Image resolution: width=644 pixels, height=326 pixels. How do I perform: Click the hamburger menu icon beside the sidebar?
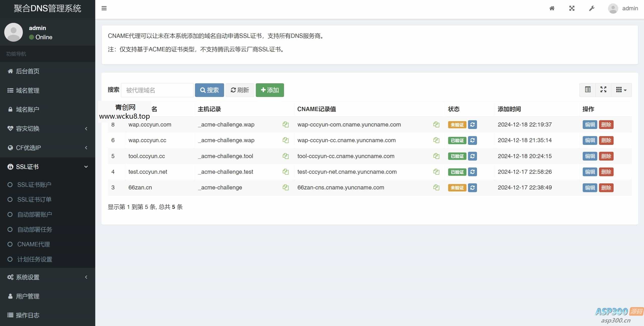point(104,8)
